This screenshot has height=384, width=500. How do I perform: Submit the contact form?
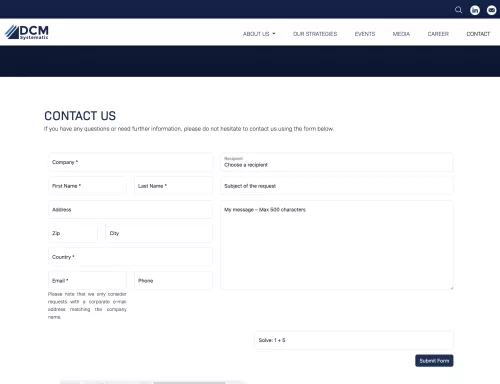434,361
